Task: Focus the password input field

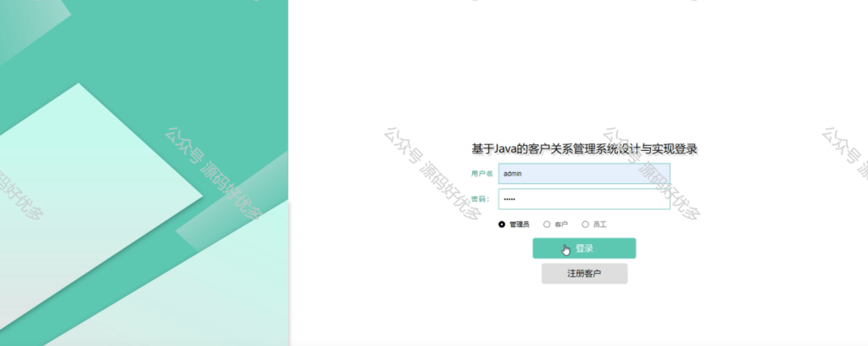Action: pyautogui.click(x=584, y=198)
